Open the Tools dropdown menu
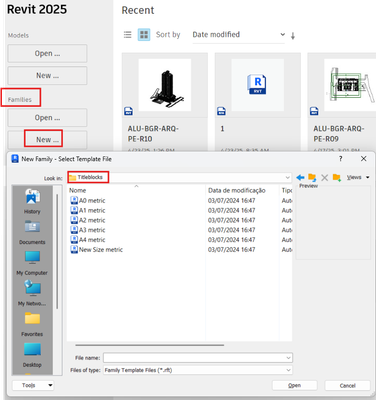This screenshot has height=400, width=376. click(x=33, y=385)
